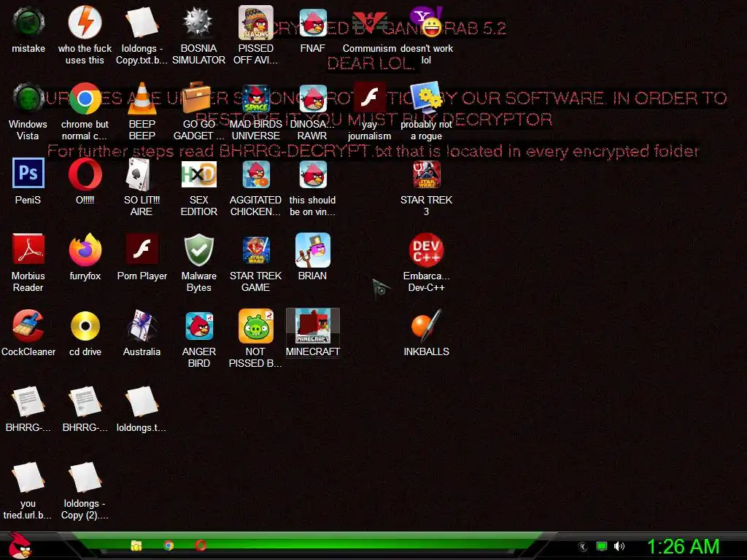Open the 'STAR TREK GAME' icon
The height and width of the screenshot is (560, 747).
tap(256, 250)
